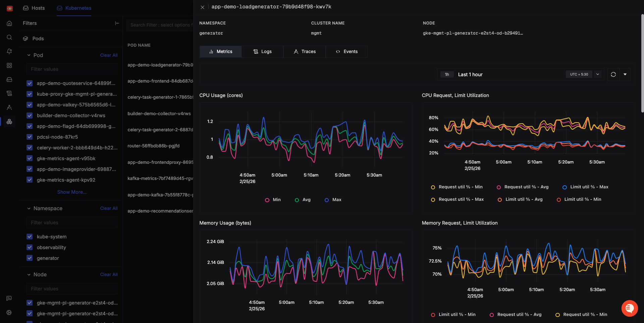Switch to the Logs tab
The image size is (644, 323).
[262, 52]
